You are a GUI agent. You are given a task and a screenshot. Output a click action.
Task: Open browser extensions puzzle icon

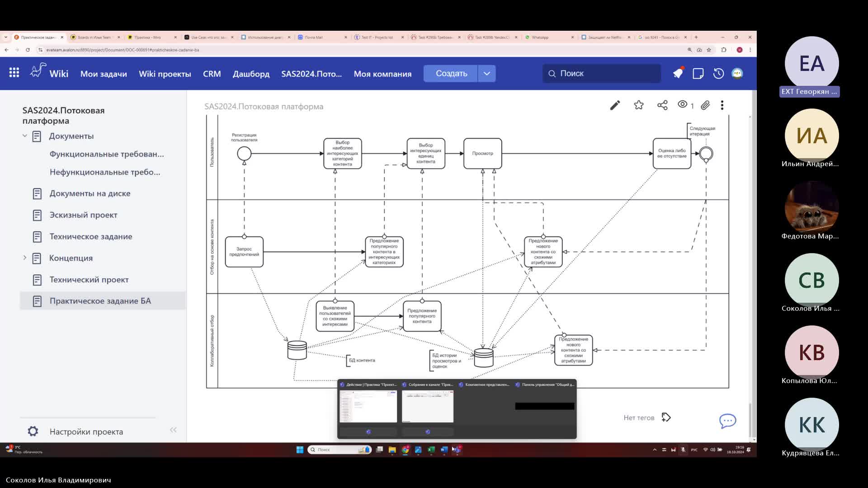724,50
